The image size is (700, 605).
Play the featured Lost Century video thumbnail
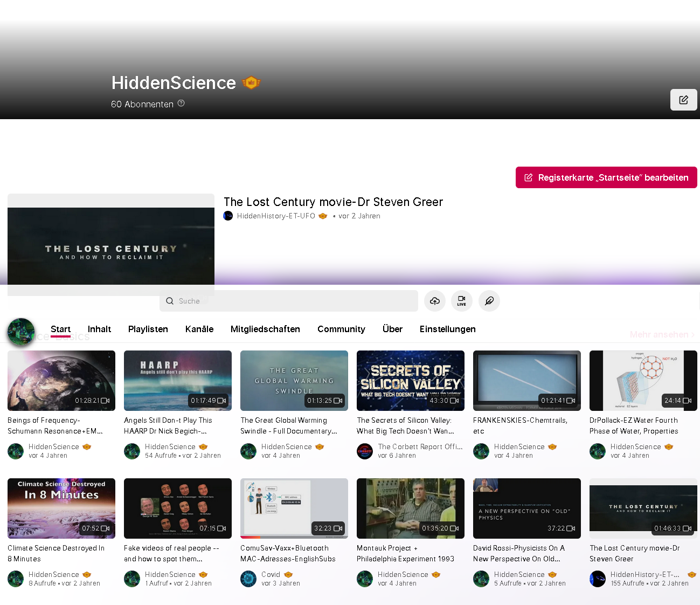coord(111,245)
